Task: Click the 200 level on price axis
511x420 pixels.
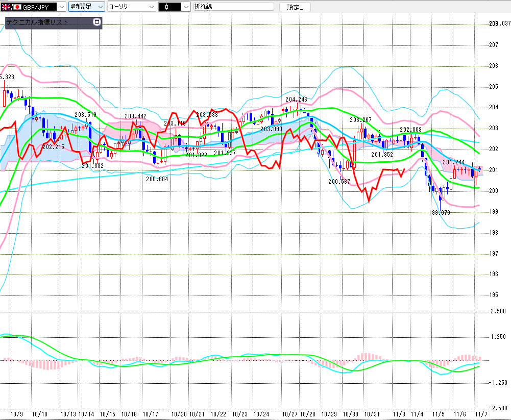Action: pos(493,191)
